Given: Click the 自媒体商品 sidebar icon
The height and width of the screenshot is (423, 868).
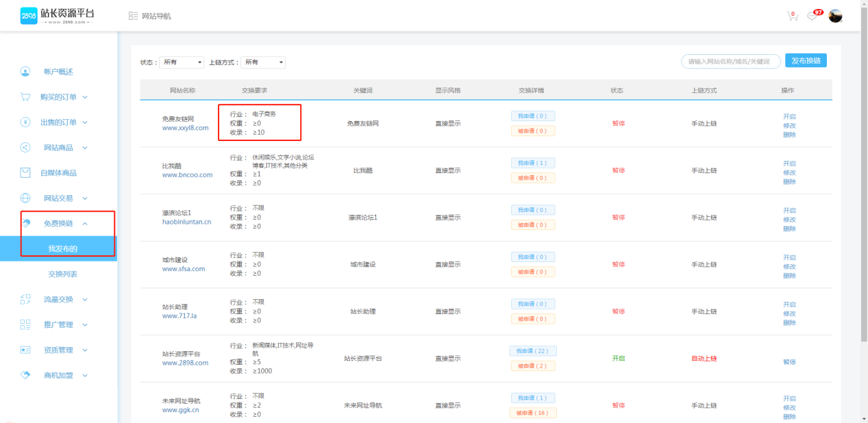Looking at the screenshot, I should (x=25, y=172).
